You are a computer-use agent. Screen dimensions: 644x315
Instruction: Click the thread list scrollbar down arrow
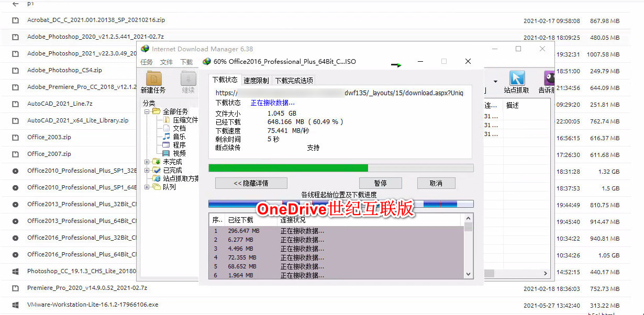click(x=469, y=274)
